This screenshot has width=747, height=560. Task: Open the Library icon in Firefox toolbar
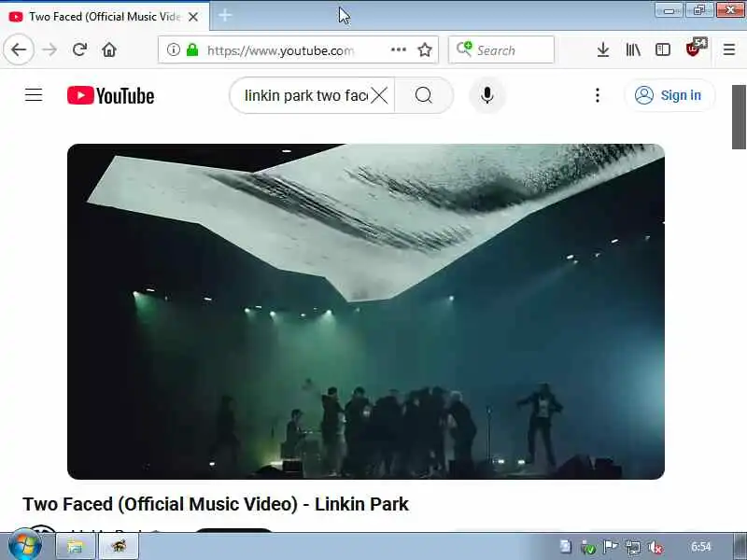click(633, 49)
